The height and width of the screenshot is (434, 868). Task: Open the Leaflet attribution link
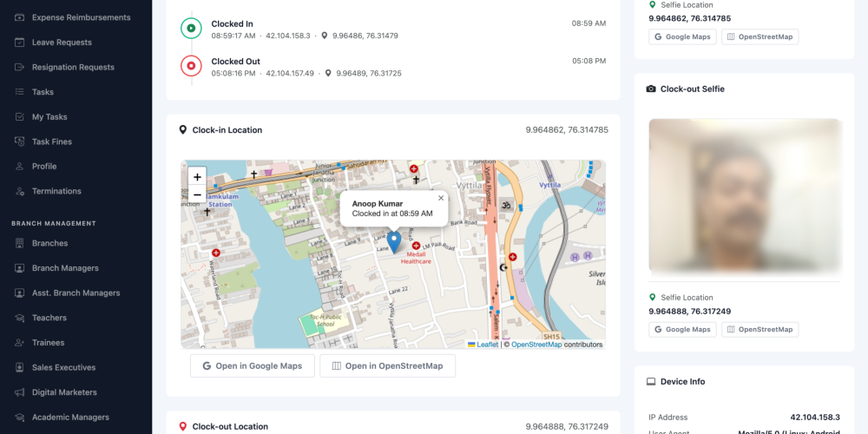click(483, 345)
